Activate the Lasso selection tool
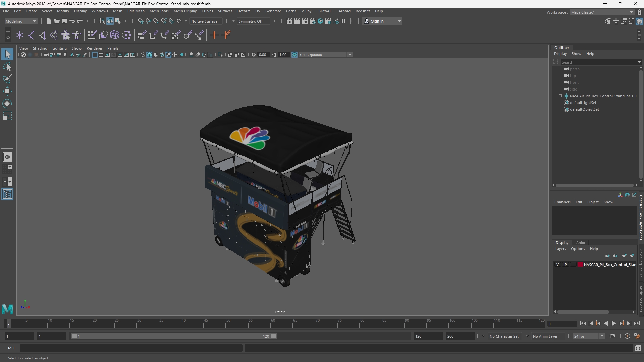The width and height of the screenshot is (644, 362). click(7, 66)
